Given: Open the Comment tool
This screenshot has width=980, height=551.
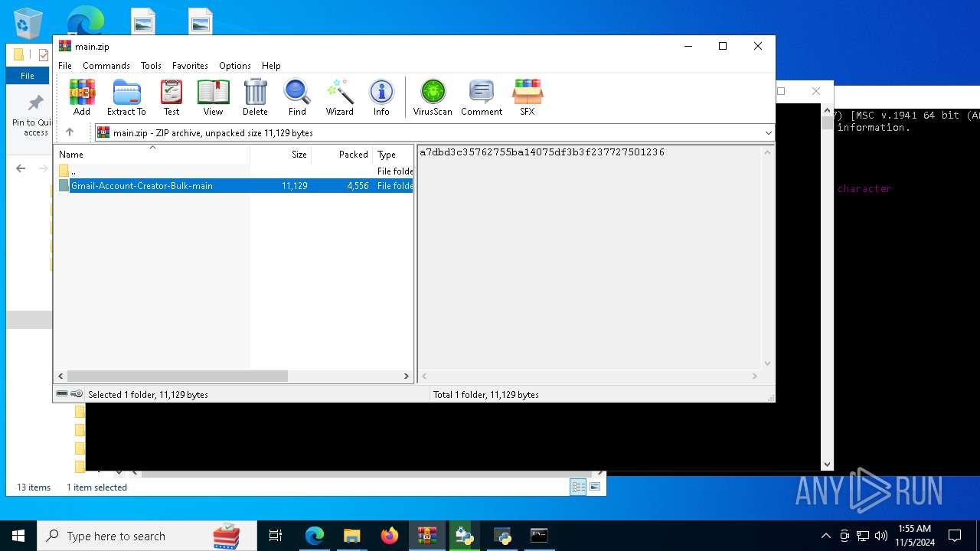Looking at the screenshot, I should click(482, 97).
